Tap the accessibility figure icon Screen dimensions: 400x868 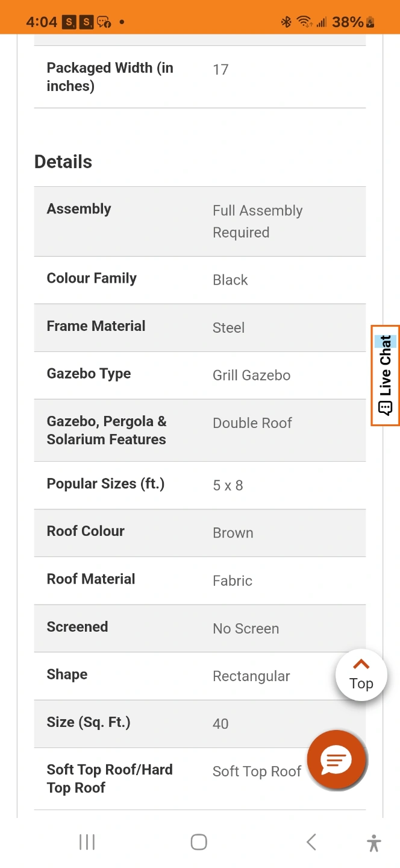click(374, 843)
